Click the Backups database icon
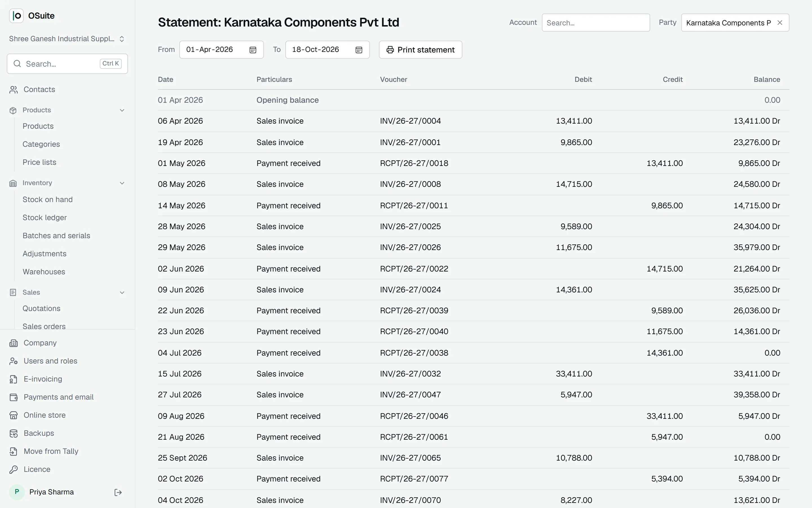Viewport: 812px width, 508px height. coord(14,434)
